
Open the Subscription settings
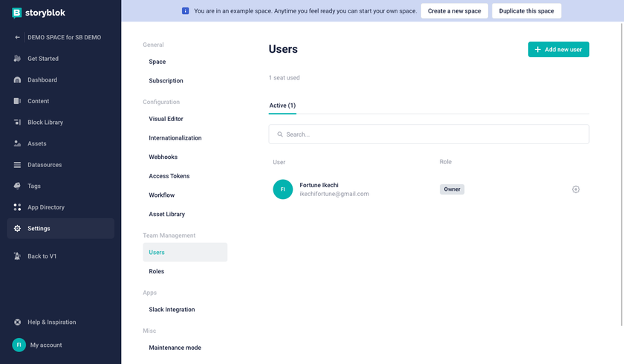166,81
